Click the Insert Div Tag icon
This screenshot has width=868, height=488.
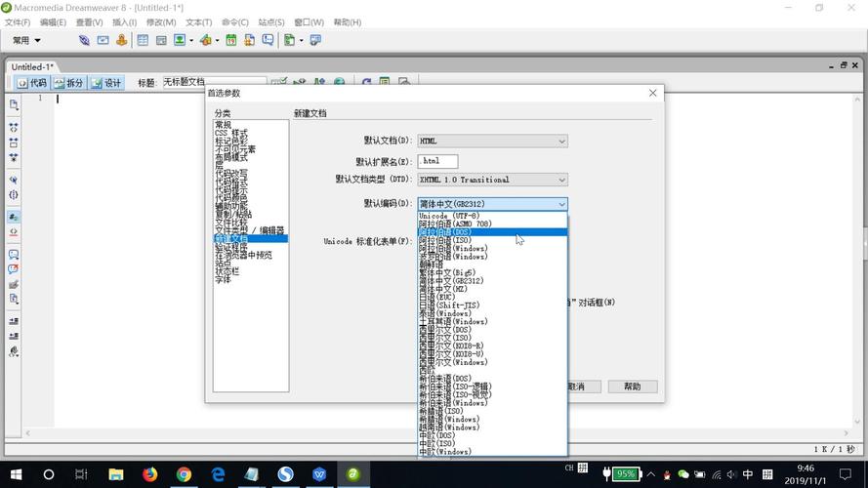pos(161,40)
